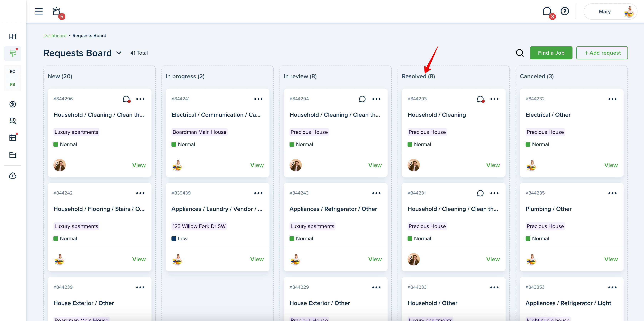Search requests with magnifier icon
This screenshot has width=644, height=321.
point(520,53)
